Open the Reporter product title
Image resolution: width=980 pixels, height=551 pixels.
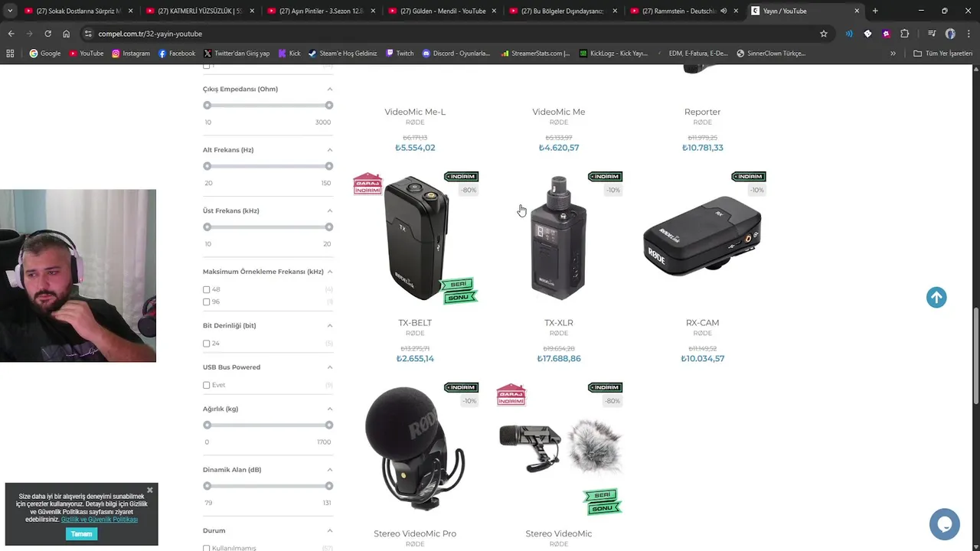[x=702, y=112]
